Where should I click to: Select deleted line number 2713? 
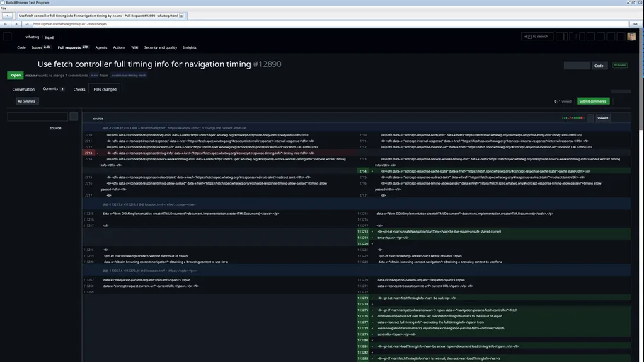click(x=88, y=153)
